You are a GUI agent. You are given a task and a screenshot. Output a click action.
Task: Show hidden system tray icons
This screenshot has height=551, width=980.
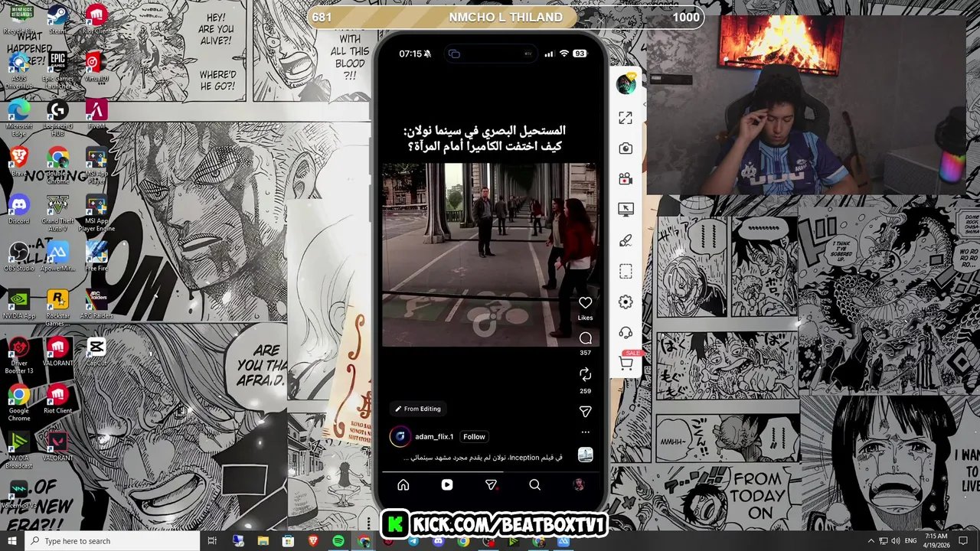871,541
